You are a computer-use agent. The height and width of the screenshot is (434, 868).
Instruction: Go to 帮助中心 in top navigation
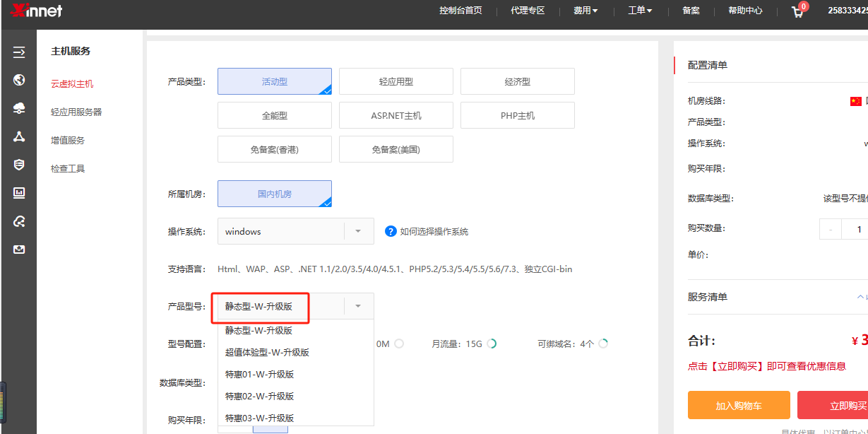click(745, 11)
